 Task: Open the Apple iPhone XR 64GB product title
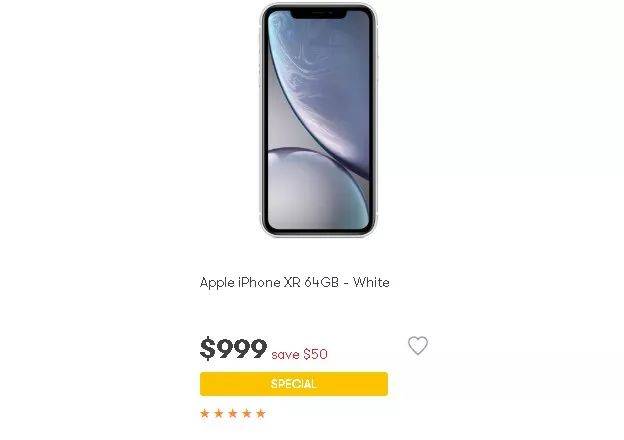[x=294, y=282]
